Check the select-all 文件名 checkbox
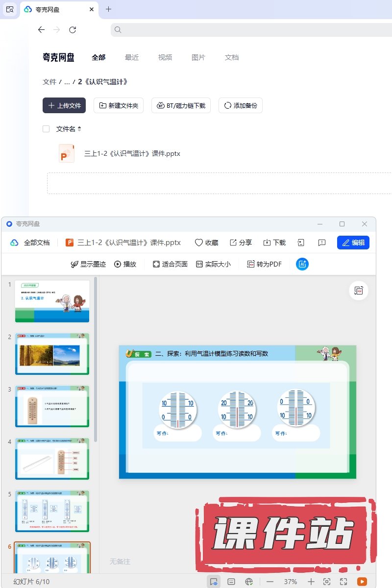This screenshot has width=392, height=588. pyautogui.click(x=46, y=129)
